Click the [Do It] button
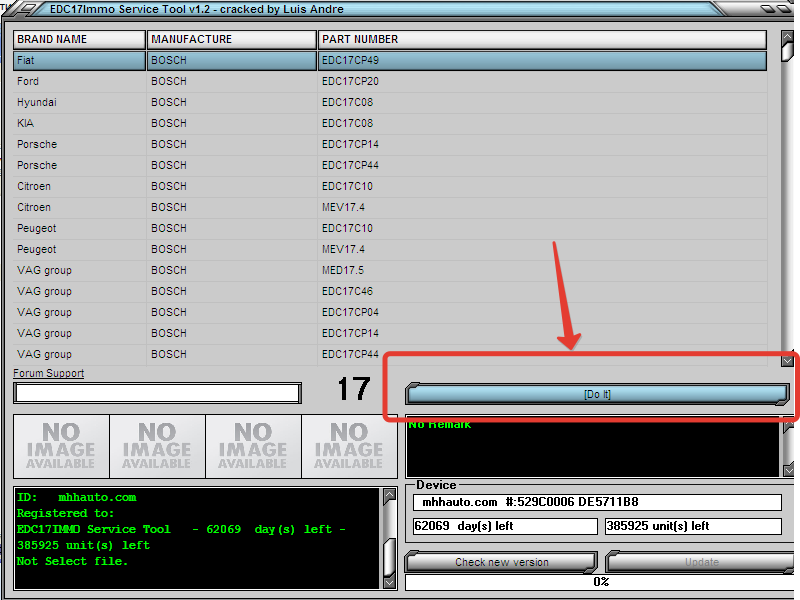The image size is (800, 600). 597,394
